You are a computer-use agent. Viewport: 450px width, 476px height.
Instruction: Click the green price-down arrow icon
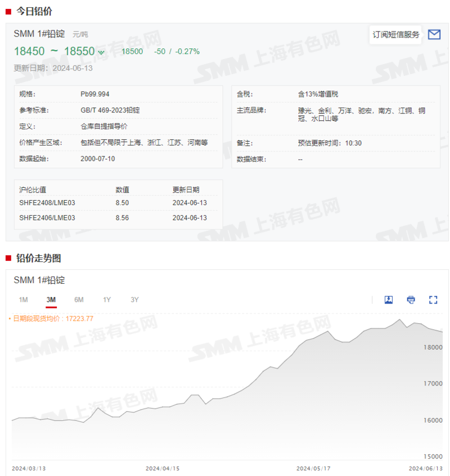pos(101,52)
